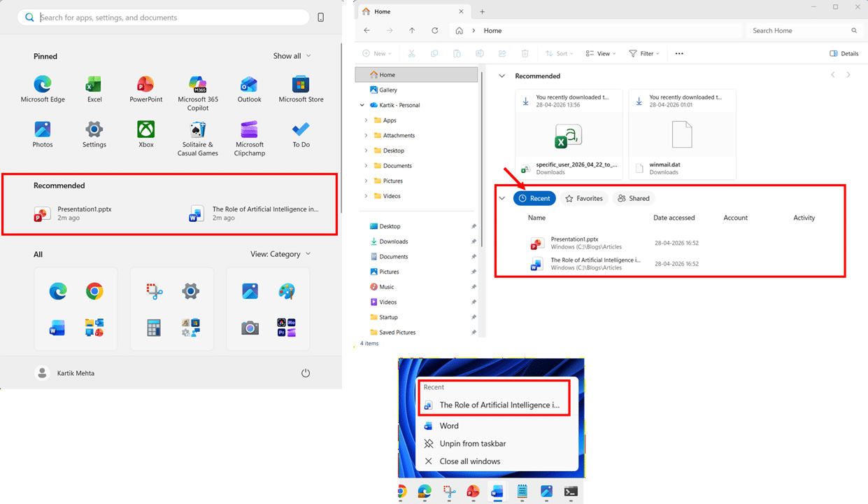The width and height of the screenshot is (868, 504).
Task: Open the Xbox app icon
Action: pyautogui.click(x=146, y=130)
